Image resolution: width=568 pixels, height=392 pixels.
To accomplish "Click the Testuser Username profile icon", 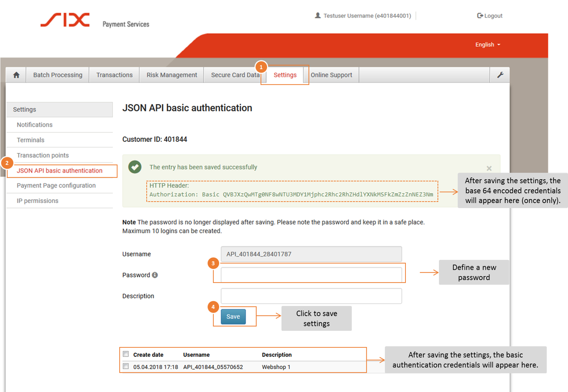I will point(318,16).
